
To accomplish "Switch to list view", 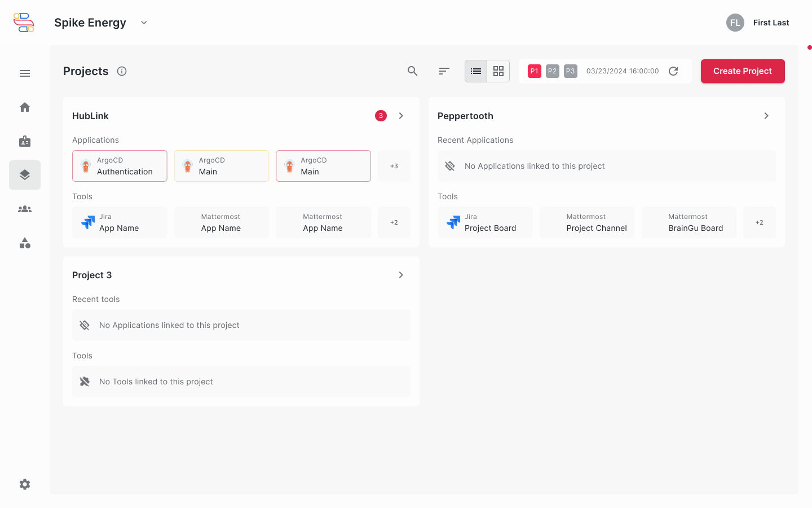I will [x=476, y=71].
